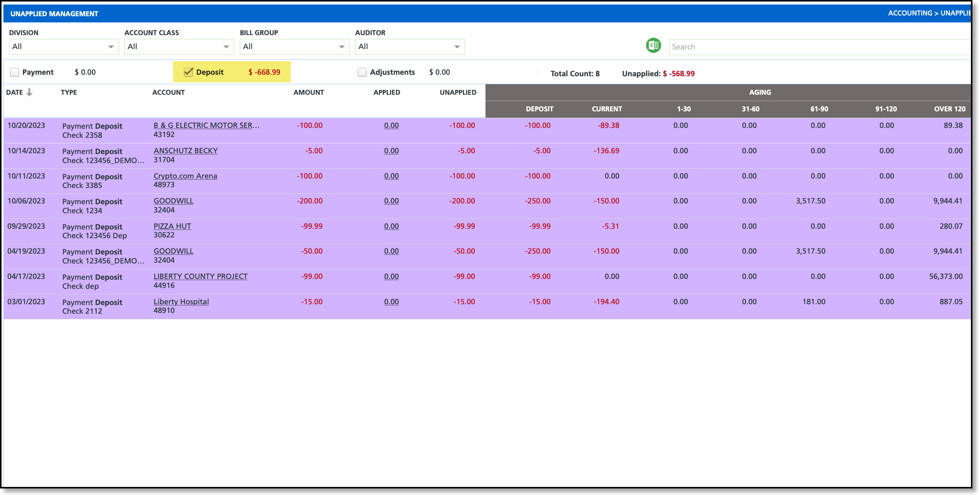
Task: Open the PIZZA HUT account link
Action: click(x=172, y=226)
